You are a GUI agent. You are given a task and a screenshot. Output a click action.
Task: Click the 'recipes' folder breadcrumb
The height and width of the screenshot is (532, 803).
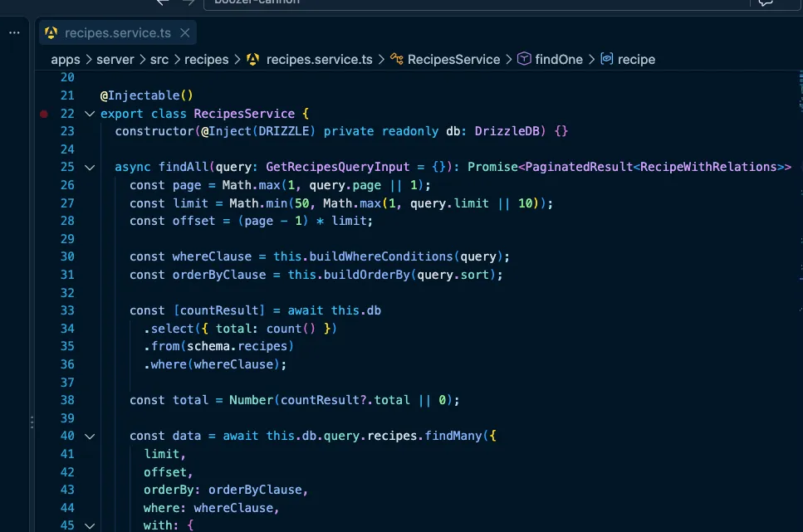tap(207, 60)
